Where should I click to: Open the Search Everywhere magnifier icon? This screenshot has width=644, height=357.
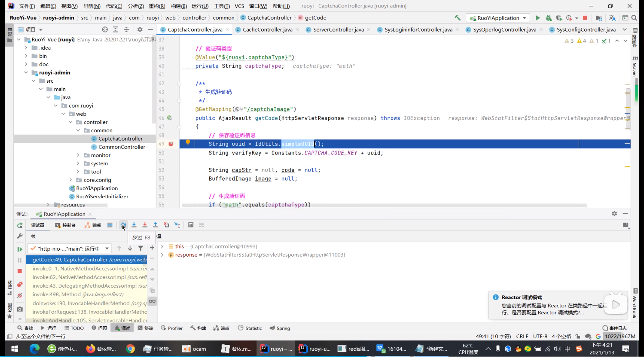pyautogui.click(x=634, y=18)
